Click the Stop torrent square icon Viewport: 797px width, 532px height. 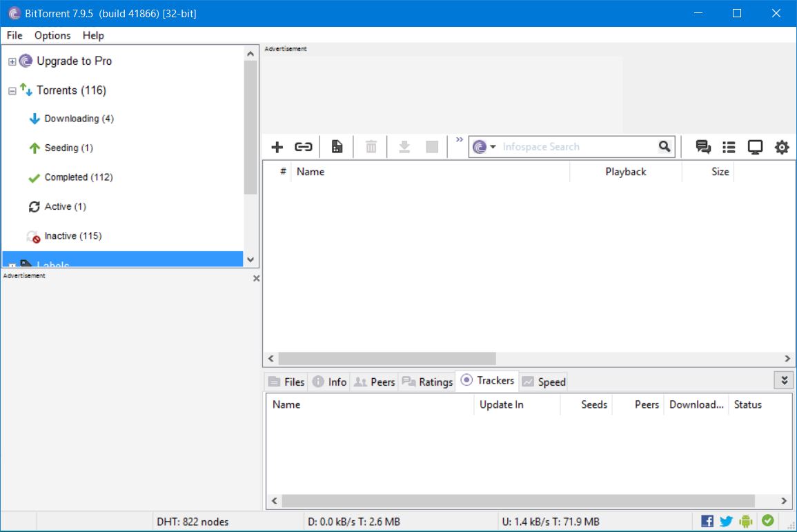[432, 147]
